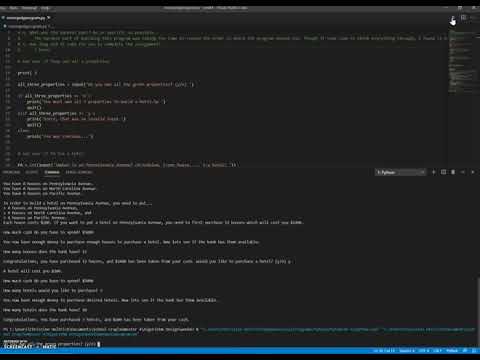Change language mode via Python in status bar
Image resolution: width=480 pixels, height=360 pixels.
point(452,351)
